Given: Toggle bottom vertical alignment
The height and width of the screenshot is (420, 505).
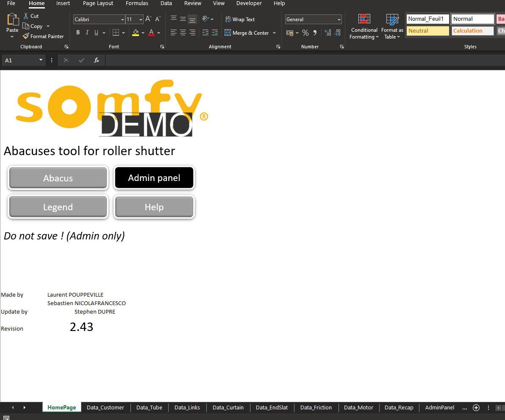Looking at the screenshot, I should click(192, 19).
